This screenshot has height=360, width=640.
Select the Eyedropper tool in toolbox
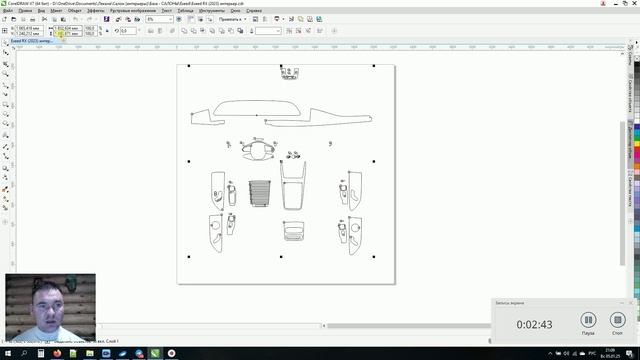5,189
